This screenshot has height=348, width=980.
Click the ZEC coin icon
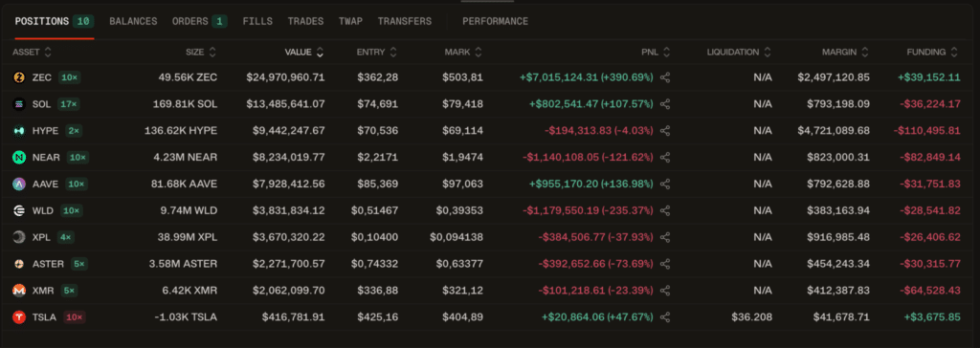pyautogui.click(x=19, y=77)
